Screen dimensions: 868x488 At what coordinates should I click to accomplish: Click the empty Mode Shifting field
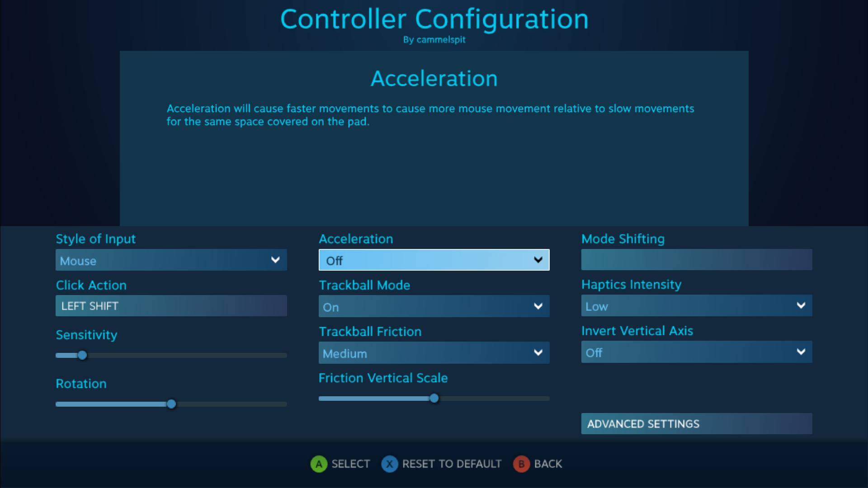click(696, 260)
